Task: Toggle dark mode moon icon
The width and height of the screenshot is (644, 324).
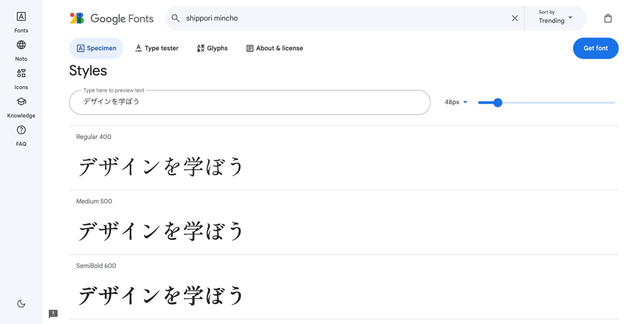Action: pos(21,304)
